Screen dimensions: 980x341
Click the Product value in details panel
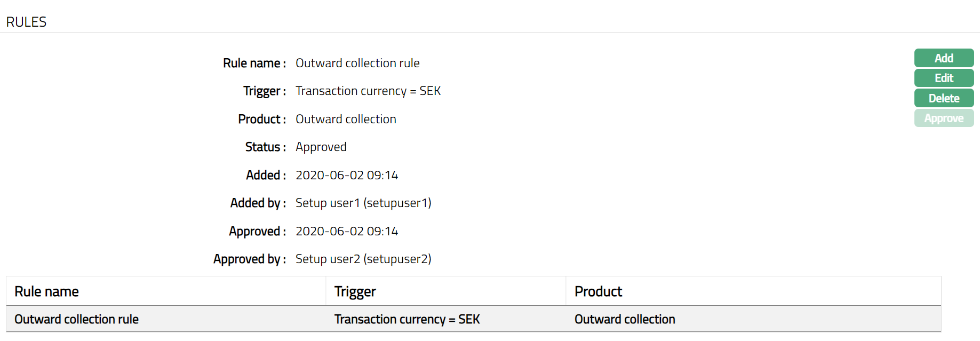(346, 119)
